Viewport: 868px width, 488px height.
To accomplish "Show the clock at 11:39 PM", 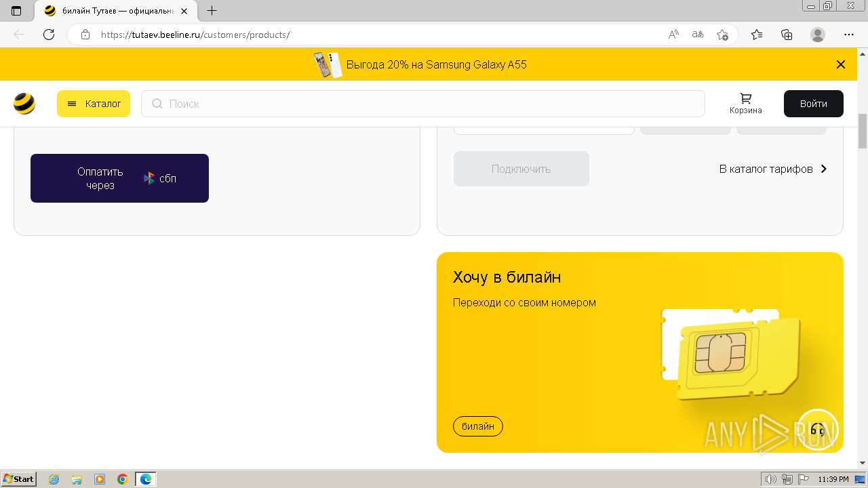I will [x=833, y=479].
